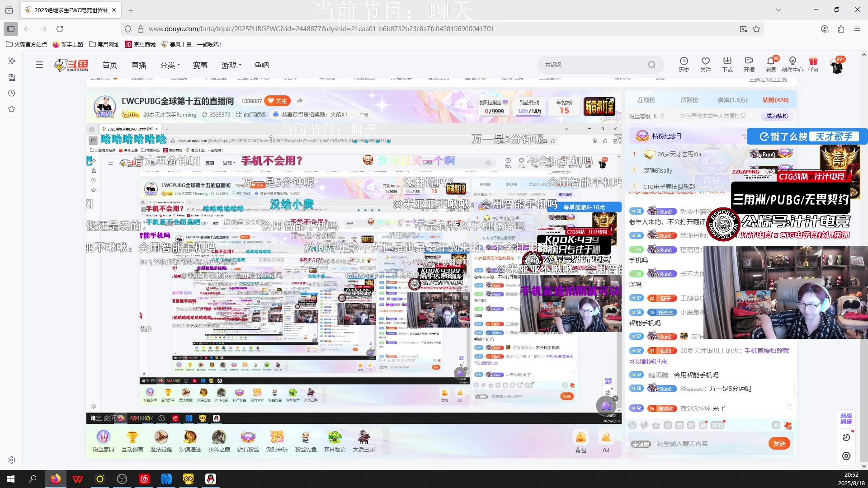
Task: Toggle night mode moon icon
Action: tap(846, 437)
